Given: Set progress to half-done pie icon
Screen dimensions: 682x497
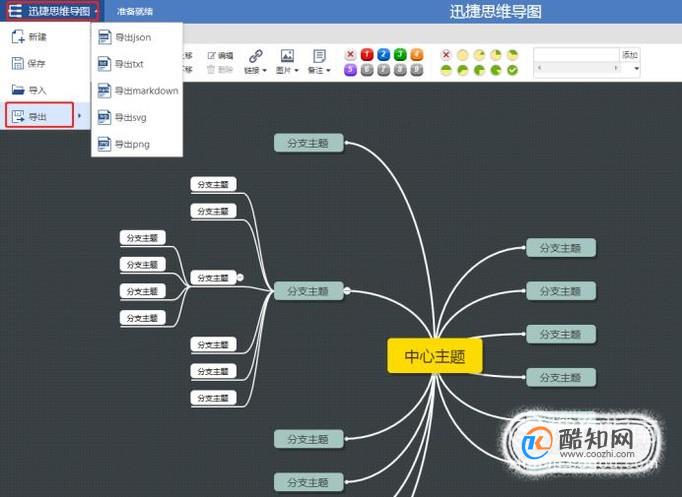Looking at the screenshot, I should 446,70.
